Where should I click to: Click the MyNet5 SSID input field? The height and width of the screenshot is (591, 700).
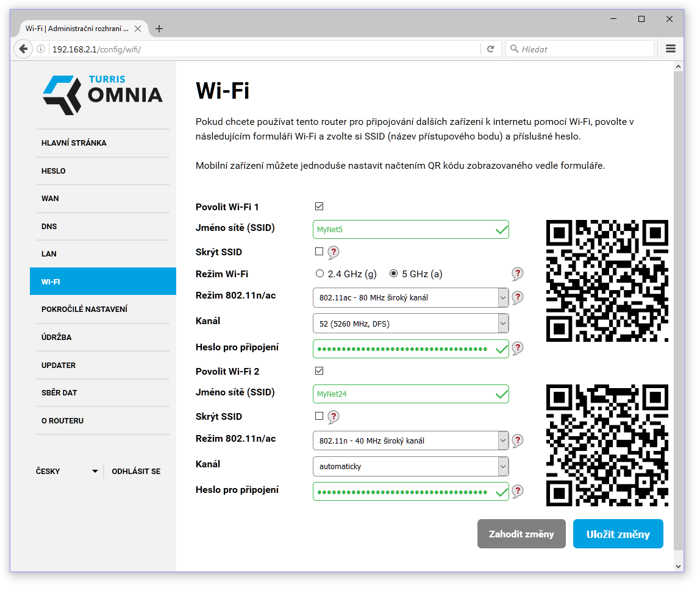411,229
